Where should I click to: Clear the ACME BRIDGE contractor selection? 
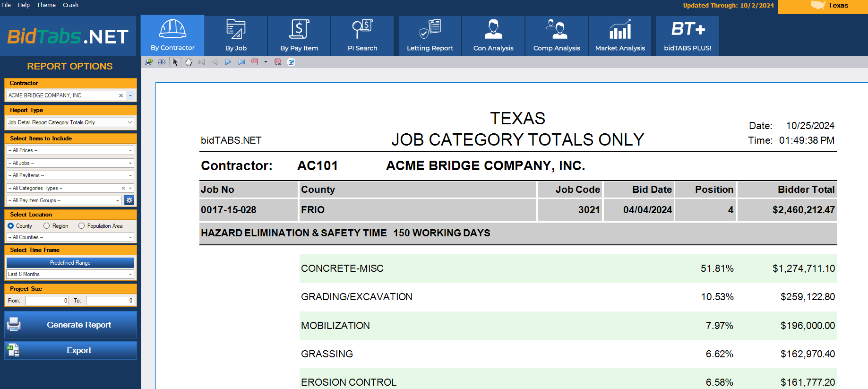(x=121, y=95)
